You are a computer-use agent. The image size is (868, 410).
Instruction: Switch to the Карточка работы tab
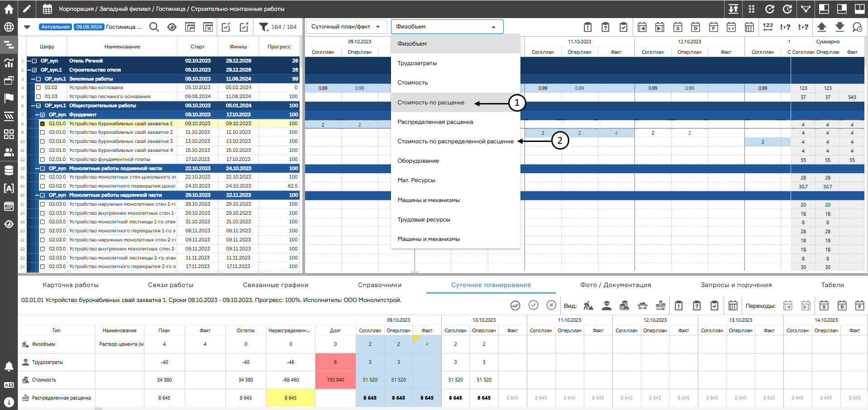71,285
